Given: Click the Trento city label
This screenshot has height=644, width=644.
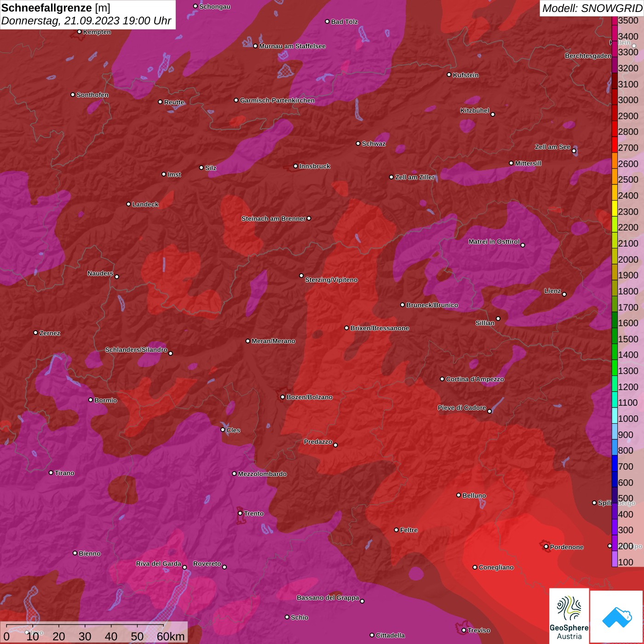Looking at the screenshot, I should 254,513.
